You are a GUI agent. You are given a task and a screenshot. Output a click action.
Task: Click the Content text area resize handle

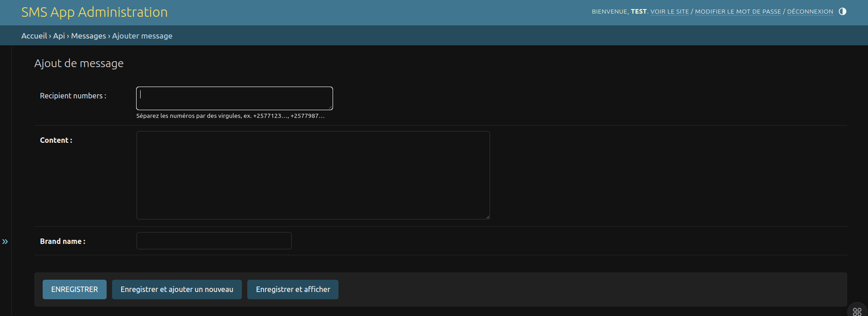click(x=487, y=217)
